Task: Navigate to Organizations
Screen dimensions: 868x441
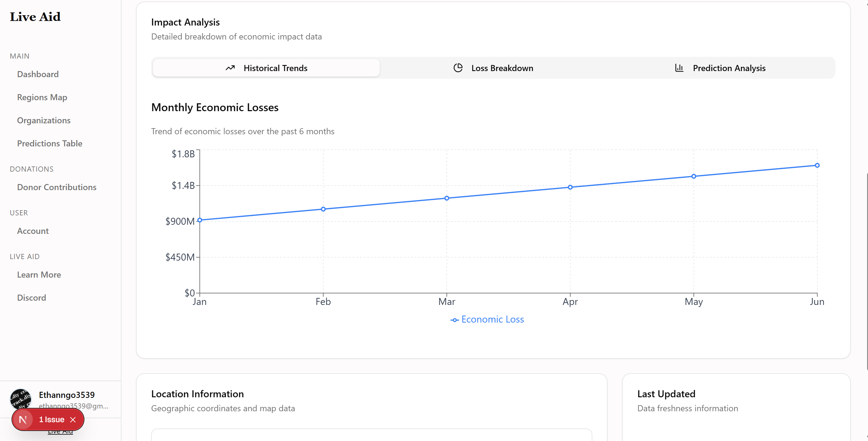Action: tap(44, 120)
